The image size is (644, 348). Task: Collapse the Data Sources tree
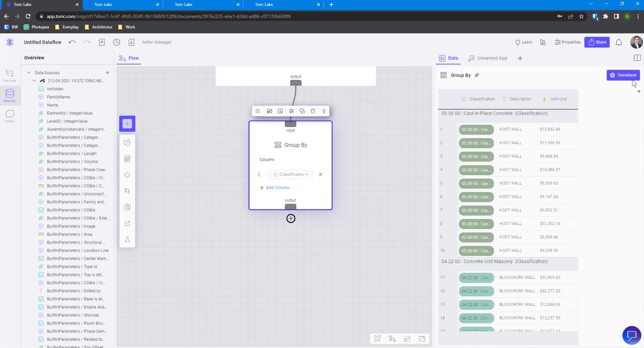[29, 72]
